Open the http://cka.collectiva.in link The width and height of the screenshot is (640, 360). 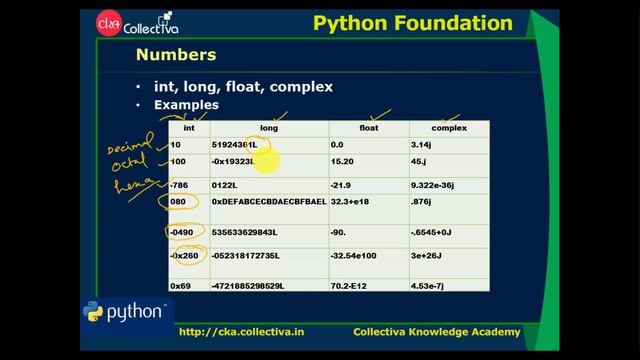pyautogui.click(x=241, y=332)
